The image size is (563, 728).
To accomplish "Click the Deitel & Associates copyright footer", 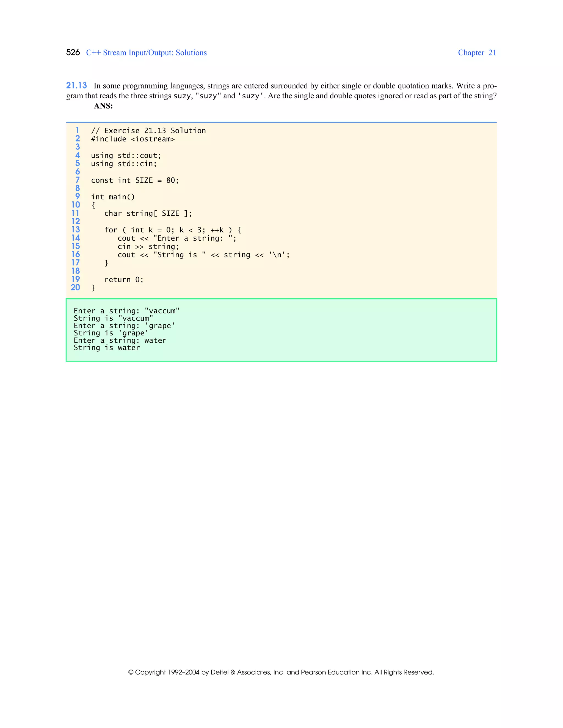I will pos(281,672).
